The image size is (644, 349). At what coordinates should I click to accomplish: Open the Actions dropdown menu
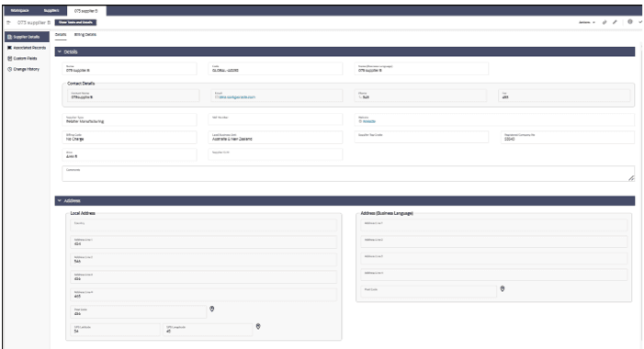[587, 23]
